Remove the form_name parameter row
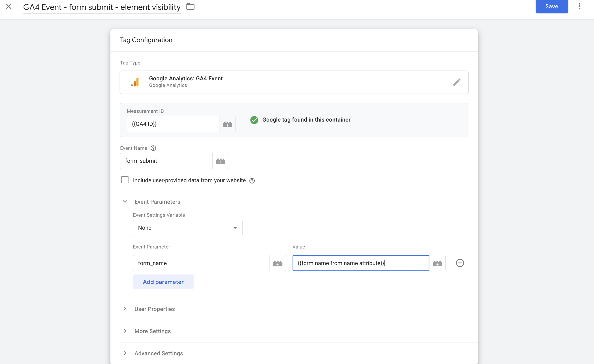The image size is (594, 364). [x=460, y=263]
